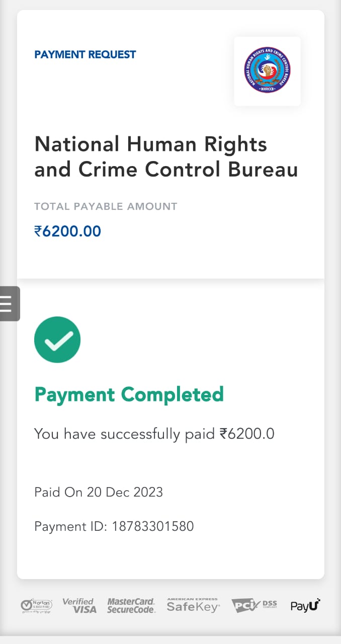
Task: Click the green payment success checkmark
Action: [x=57, y=340]
